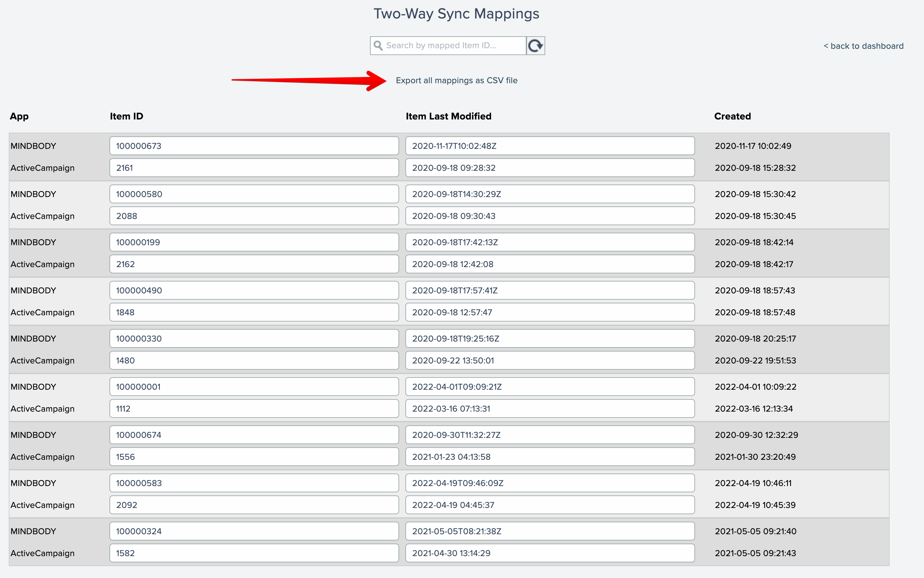The width and height of the screenshot is (924, 578).
Task: Select the Item ID field showing 1112
Action: pos(254,409)
